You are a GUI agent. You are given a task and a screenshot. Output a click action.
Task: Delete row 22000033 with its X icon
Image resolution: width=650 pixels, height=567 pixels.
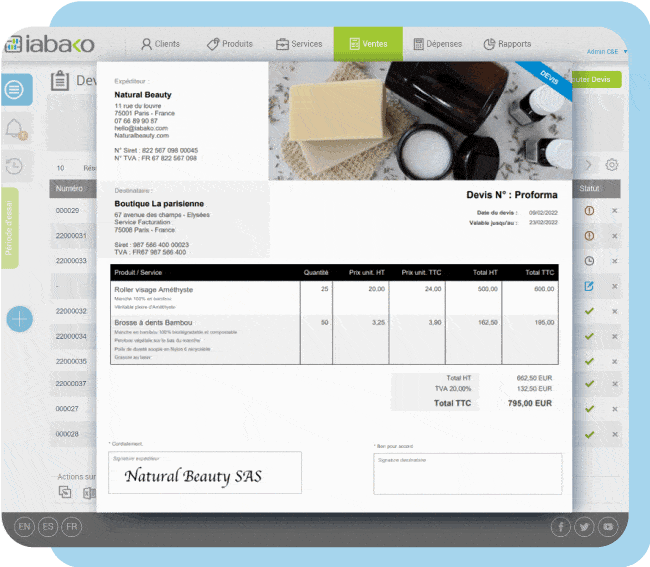pyautogui.click(x=615, y=261)
